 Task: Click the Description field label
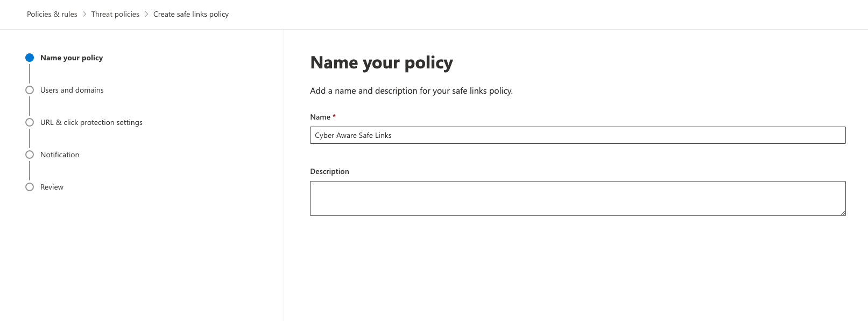point(329,171)
